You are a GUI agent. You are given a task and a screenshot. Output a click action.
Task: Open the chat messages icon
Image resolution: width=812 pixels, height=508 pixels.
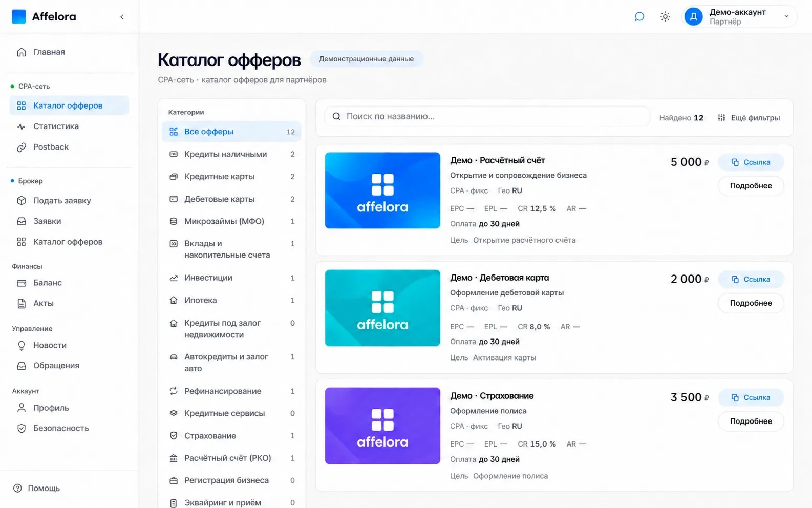pyautogui.click(x=639, y=17)
